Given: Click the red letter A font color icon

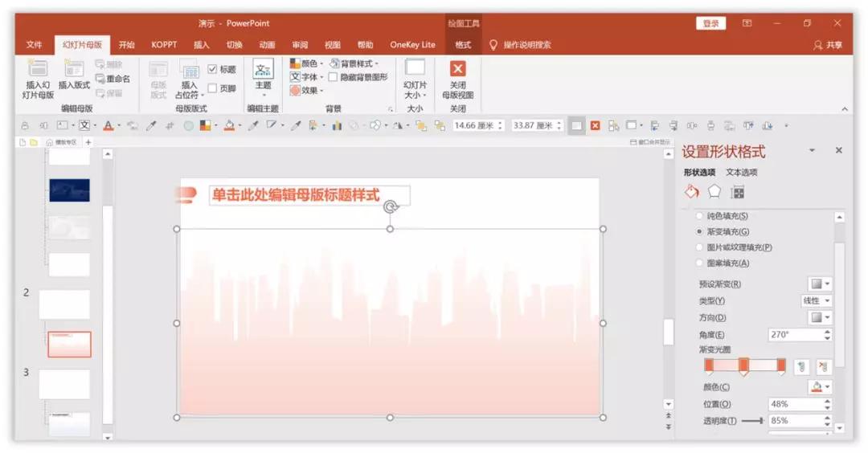Looking at the screenshot, I should click(108, 125).
